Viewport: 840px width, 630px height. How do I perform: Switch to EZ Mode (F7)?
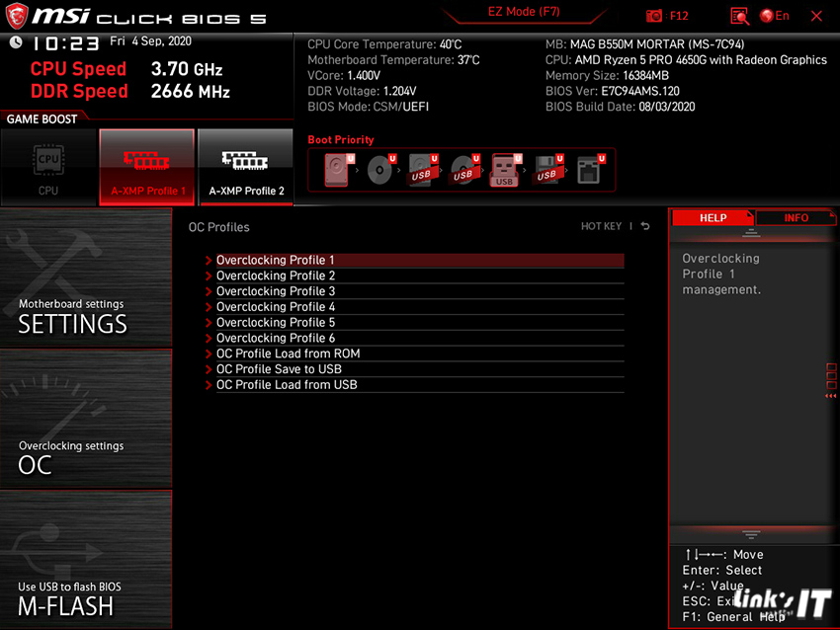524,12
